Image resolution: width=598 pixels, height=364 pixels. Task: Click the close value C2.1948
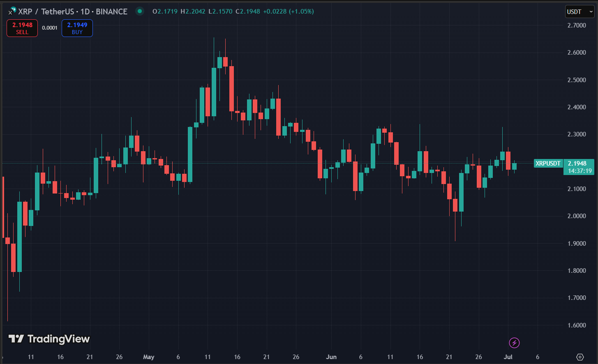click(248, 12)
